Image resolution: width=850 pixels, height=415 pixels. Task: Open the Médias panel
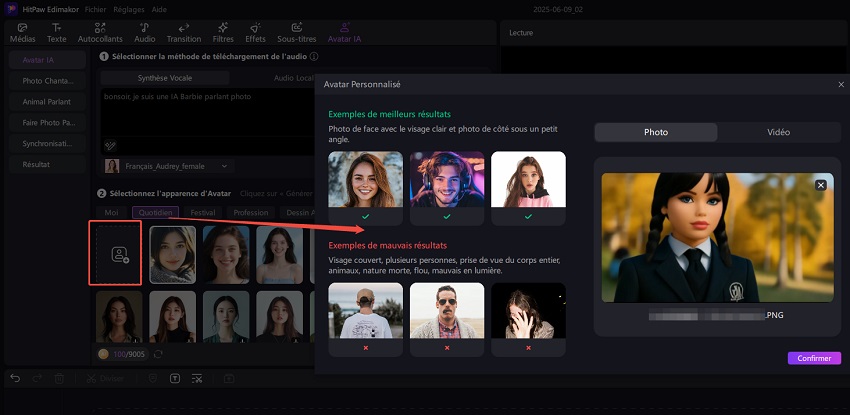(x=22, y=33)
